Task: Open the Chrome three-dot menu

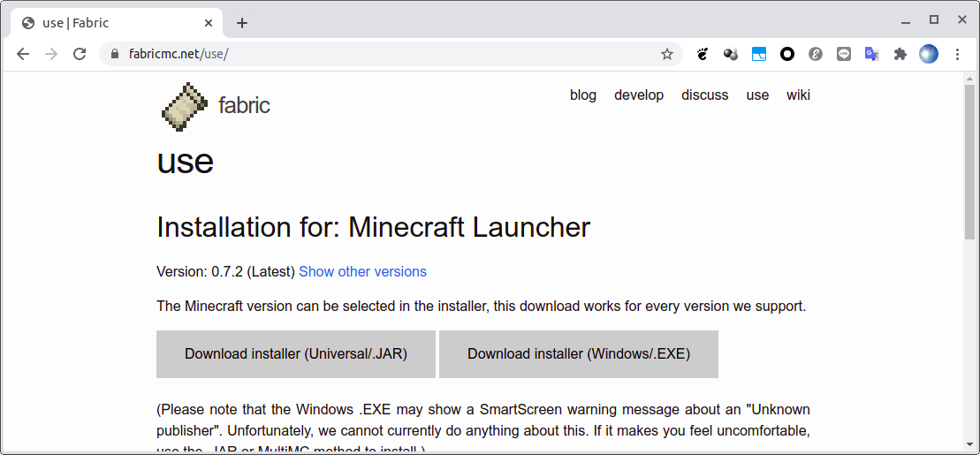Action: pyautogui.click(x=958, y=55)
